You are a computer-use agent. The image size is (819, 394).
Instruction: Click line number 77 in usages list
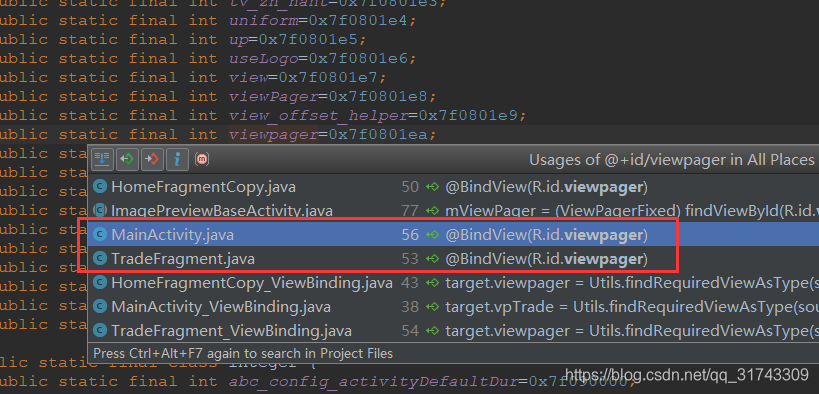[x=410, y=211]
